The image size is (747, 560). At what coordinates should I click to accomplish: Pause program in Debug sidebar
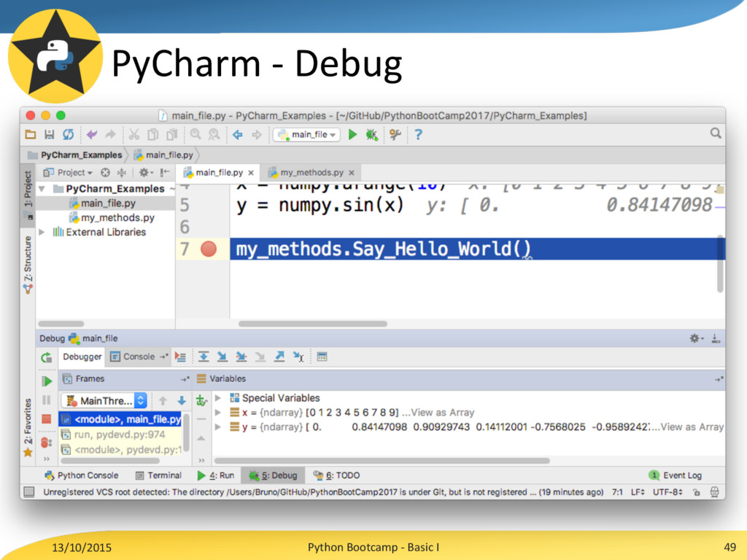[x=46, y=400]
